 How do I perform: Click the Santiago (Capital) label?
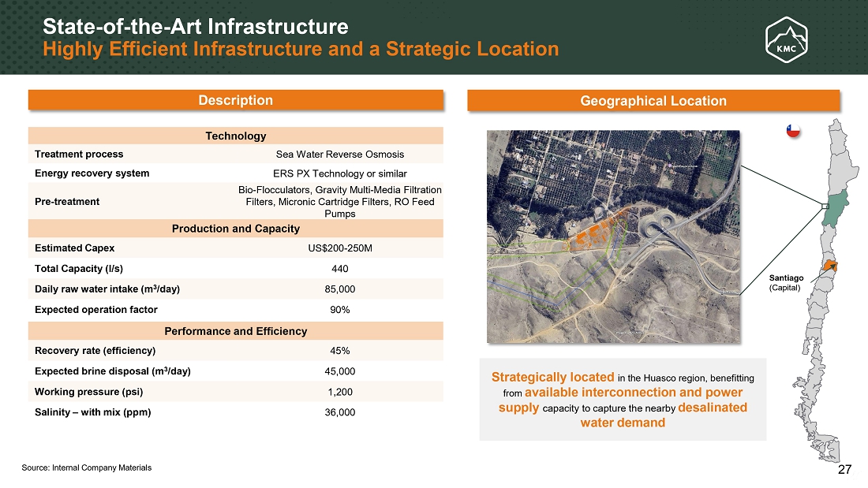tap(786, 283)
